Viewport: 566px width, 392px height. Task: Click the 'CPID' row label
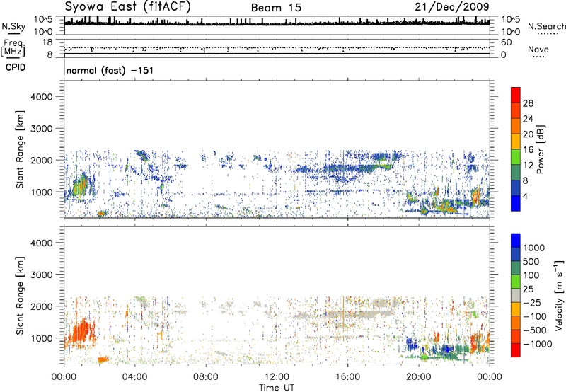point(16,67)
